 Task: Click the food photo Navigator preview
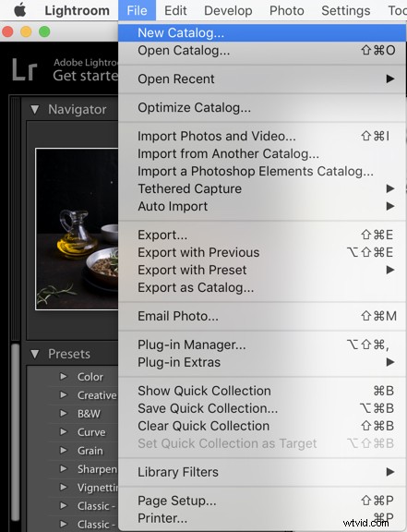tap(77, 229)
